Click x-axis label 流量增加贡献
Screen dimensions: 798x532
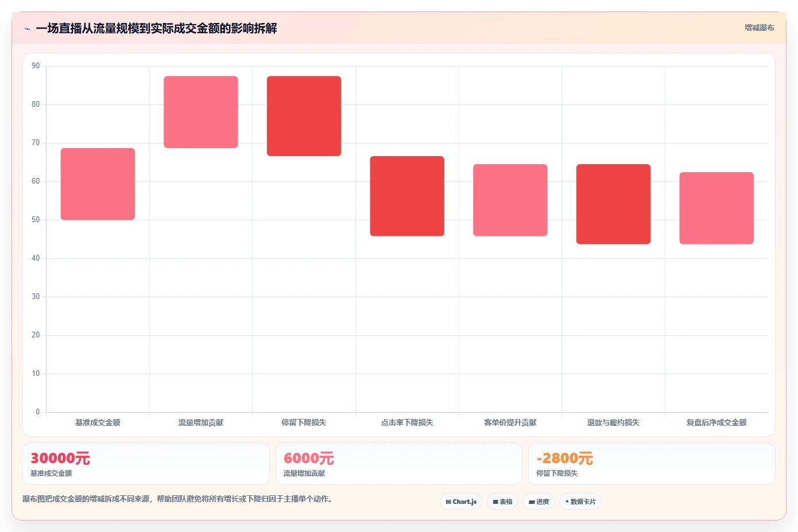[201, 422]
